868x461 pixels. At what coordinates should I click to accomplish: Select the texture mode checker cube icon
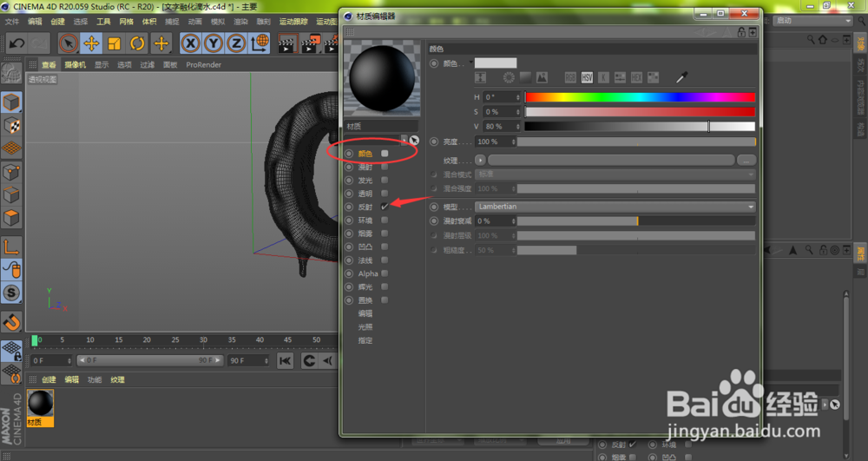coord(11,126)
